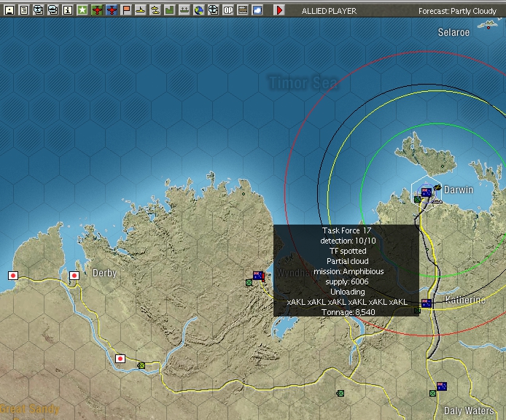Select the green land unit near Katherine
This screenshot has width=506, height=420.
pyautogui.click(x=417, y=311)
